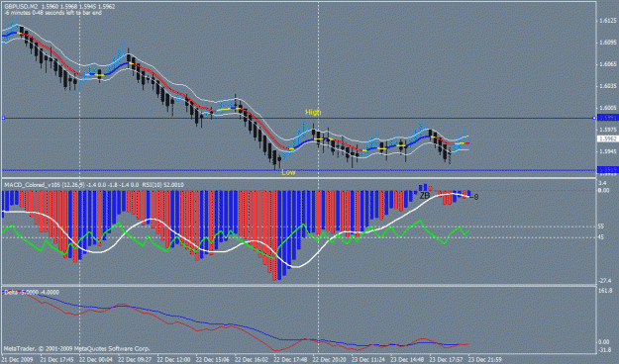
Task: Click the '22 Dec 20:20' time axis label
Action: pyautogui.click(x=329, y=360)
